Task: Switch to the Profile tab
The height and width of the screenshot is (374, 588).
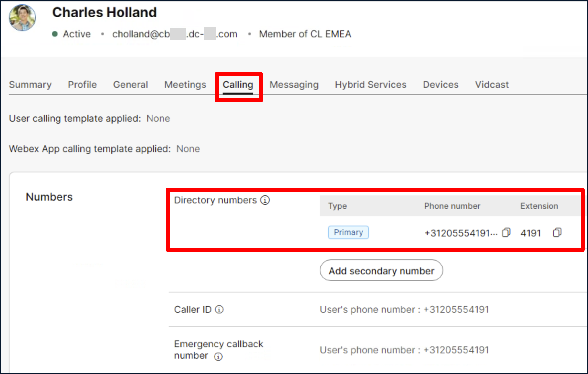Action: pyautogui.click(x=82, y=85)
